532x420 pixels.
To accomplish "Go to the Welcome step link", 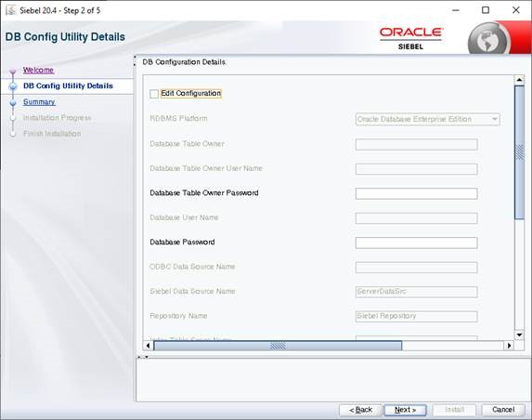I will 38,70.
